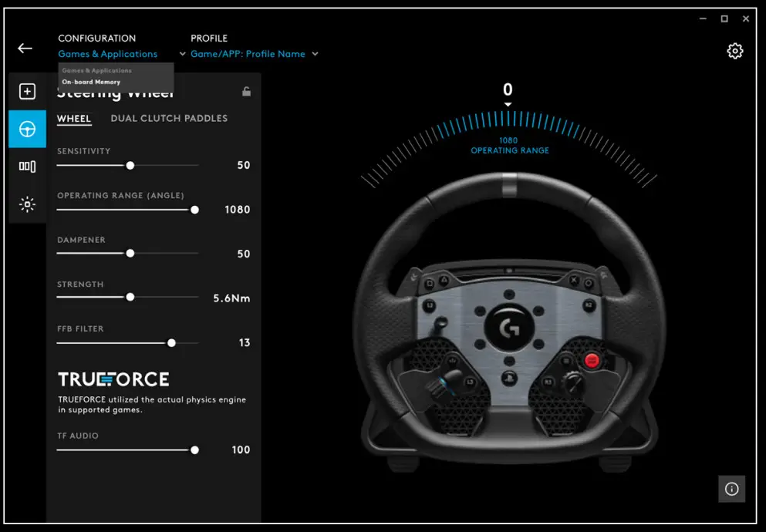Open the lighting/brightness settings in the sidebar

[x=27, y=204]
